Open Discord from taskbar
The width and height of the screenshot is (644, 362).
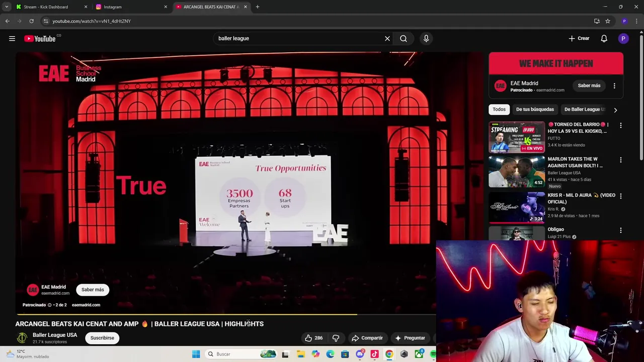pyautogui.click(x=360, y=354)
